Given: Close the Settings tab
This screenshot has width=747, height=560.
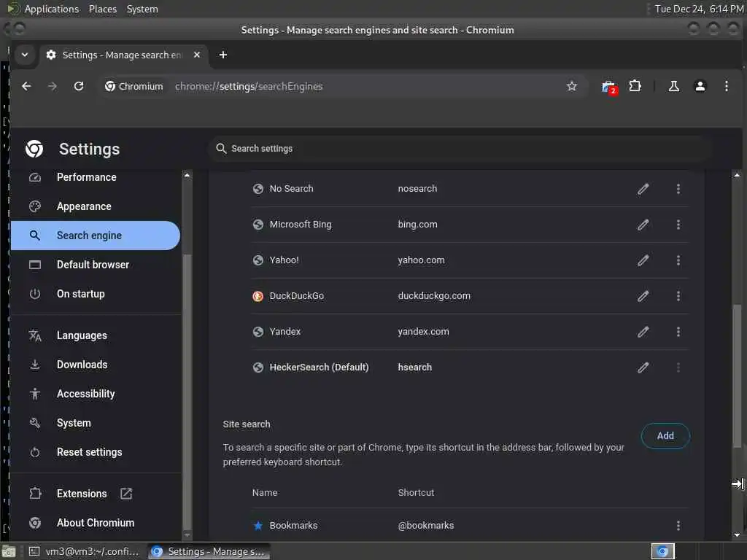Looking at the screenshot, I should [197, 55].
